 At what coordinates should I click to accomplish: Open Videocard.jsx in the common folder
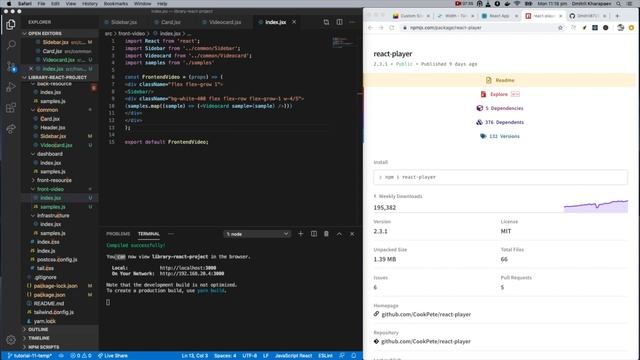click(x=56, y=145)
